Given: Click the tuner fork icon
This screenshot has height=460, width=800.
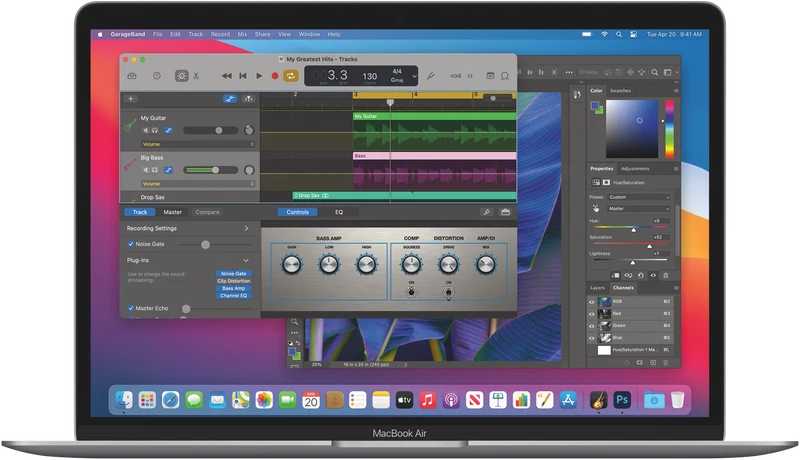Looking at the screenshot, I should click(431, 76).
